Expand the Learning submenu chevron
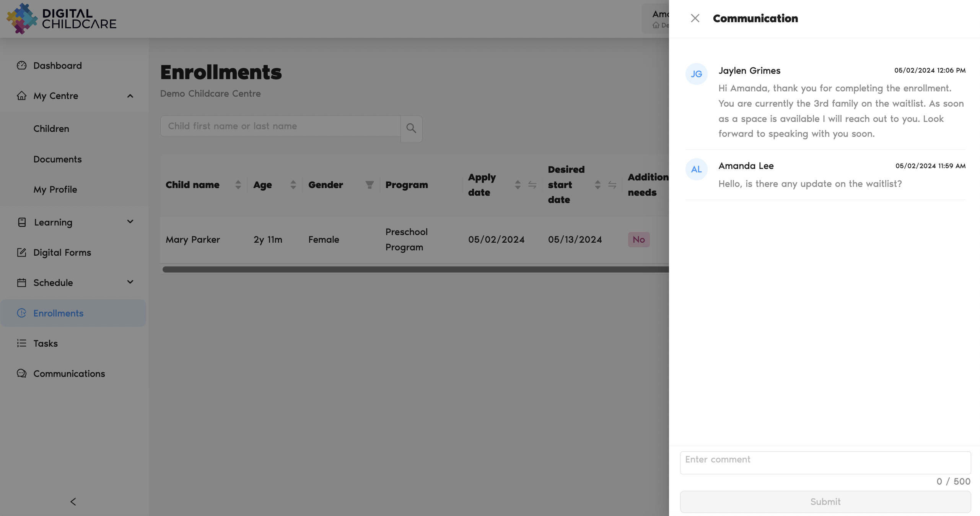 (x=130, y=222)
